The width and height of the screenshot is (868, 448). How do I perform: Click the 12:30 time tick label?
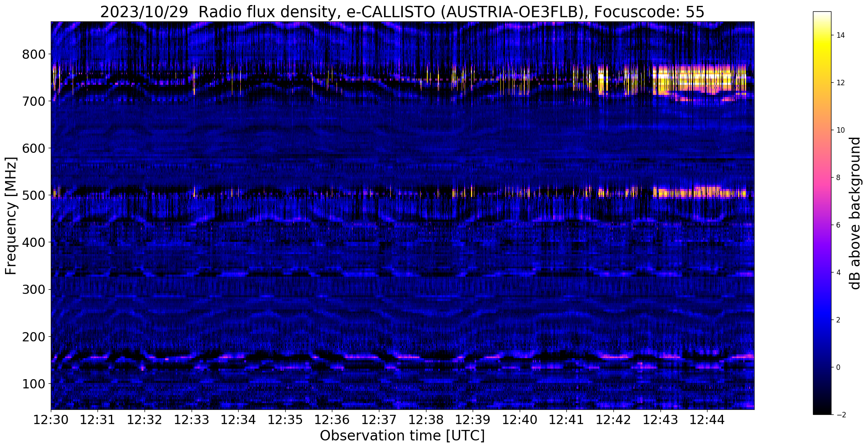(x=51, y=419)
